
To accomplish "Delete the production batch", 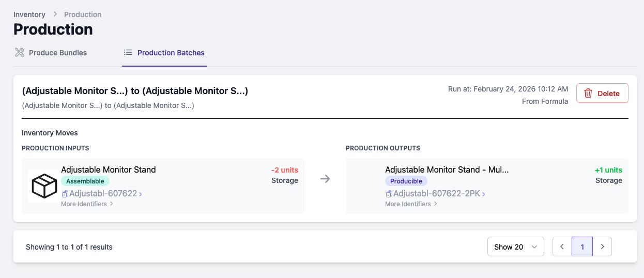I will (602, 94).
